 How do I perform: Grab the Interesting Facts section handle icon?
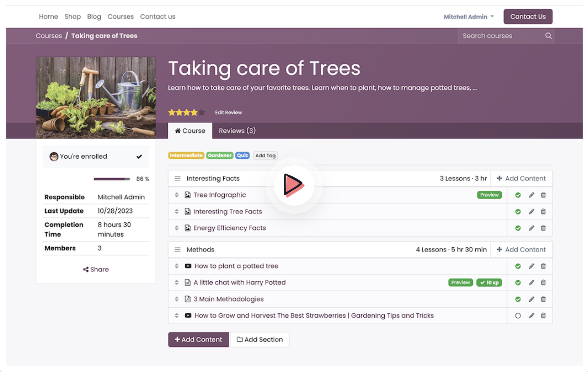click(x=177, y=179)
